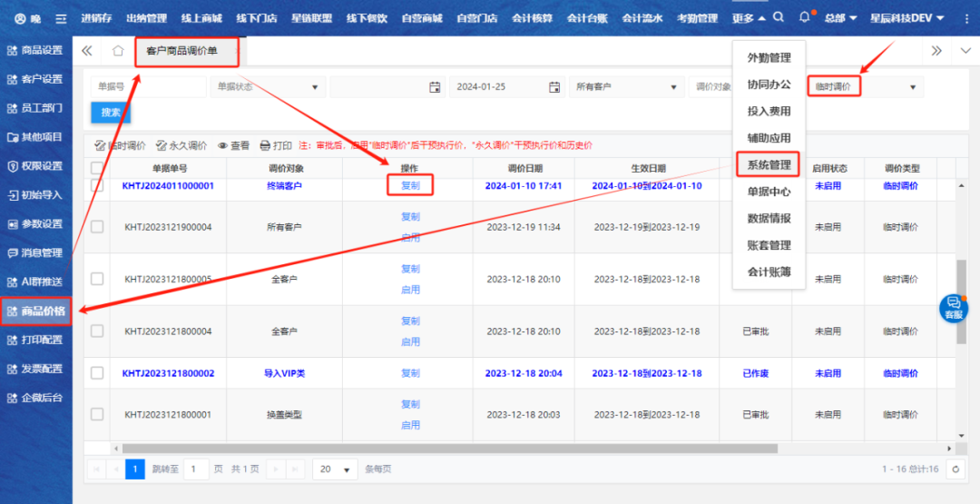980x504 pixels.
Task: Open the 单据状态 dropdown
Action: tap(269, 87)
